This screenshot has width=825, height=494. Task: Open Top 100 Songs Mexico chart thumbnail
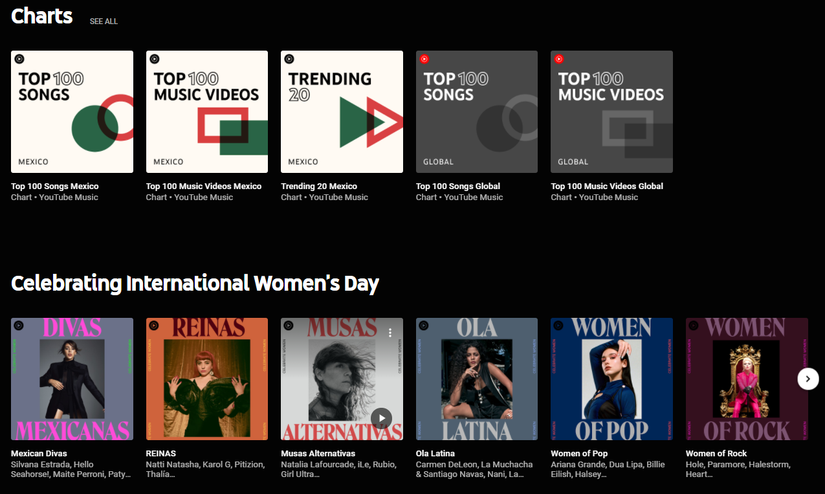click(72, 112)
